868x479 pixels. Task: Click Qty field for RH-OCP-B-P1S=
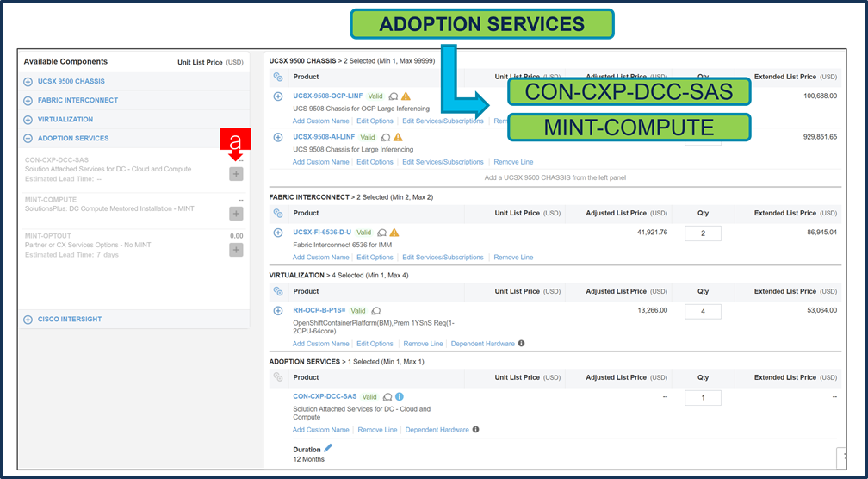click(x=703, y=311)
